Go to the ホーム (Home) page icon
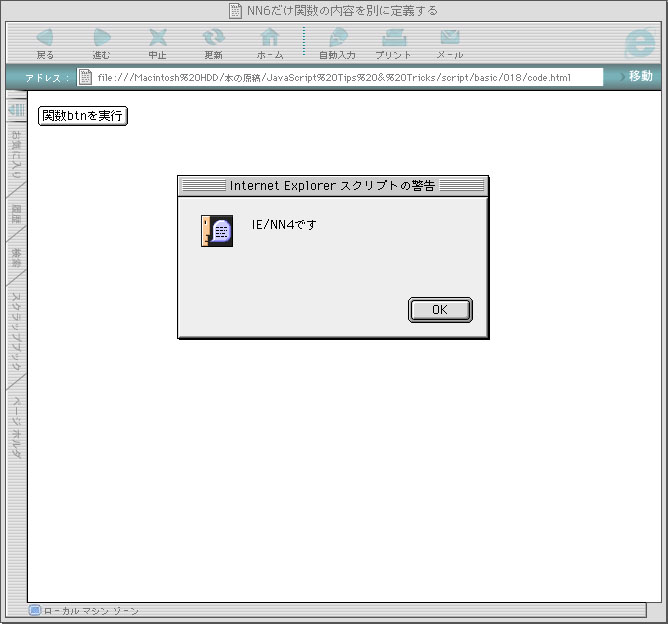The width and height of the screenshot is (668, 624). pos(270,38)
